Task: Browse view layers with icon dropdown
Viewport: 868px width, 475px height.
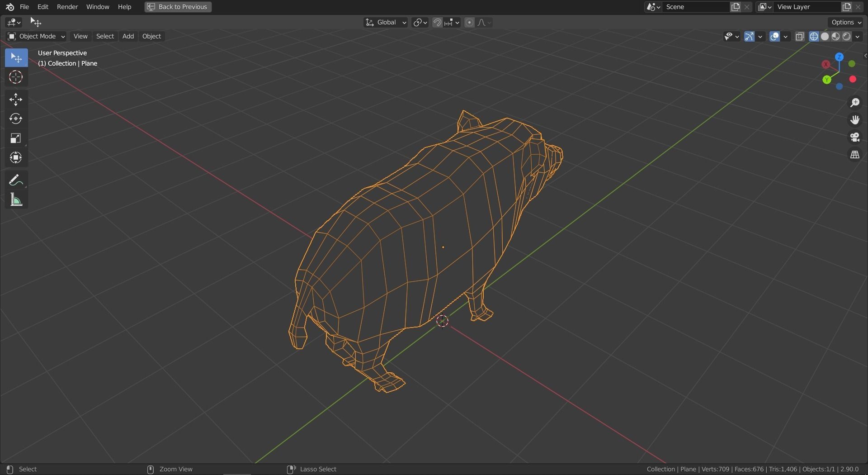Action: point(764,7)
